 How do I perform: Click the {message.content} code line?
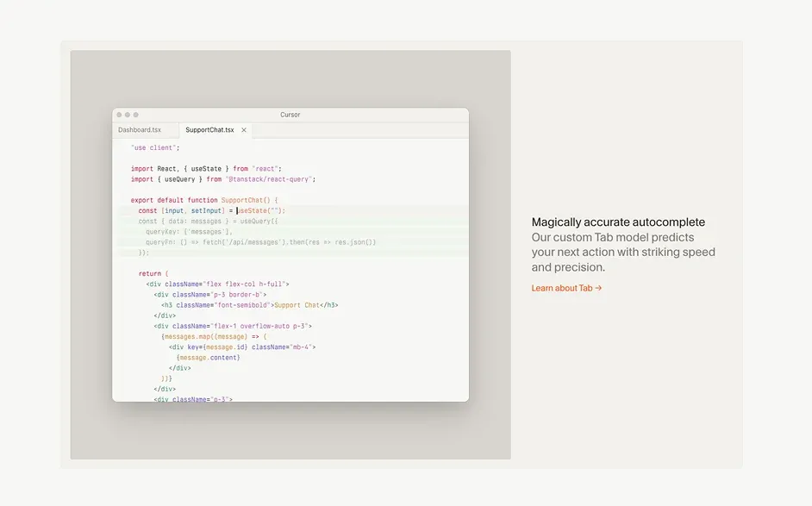208,357
